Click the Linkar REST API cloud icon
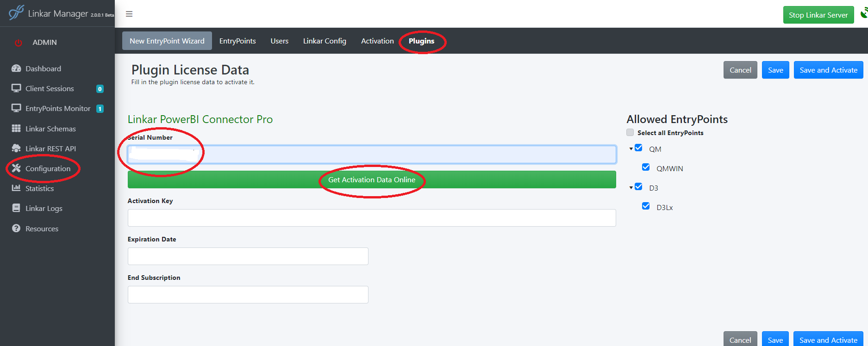The width and height of the screenshot is (868, 346). (x=16, y=148)
